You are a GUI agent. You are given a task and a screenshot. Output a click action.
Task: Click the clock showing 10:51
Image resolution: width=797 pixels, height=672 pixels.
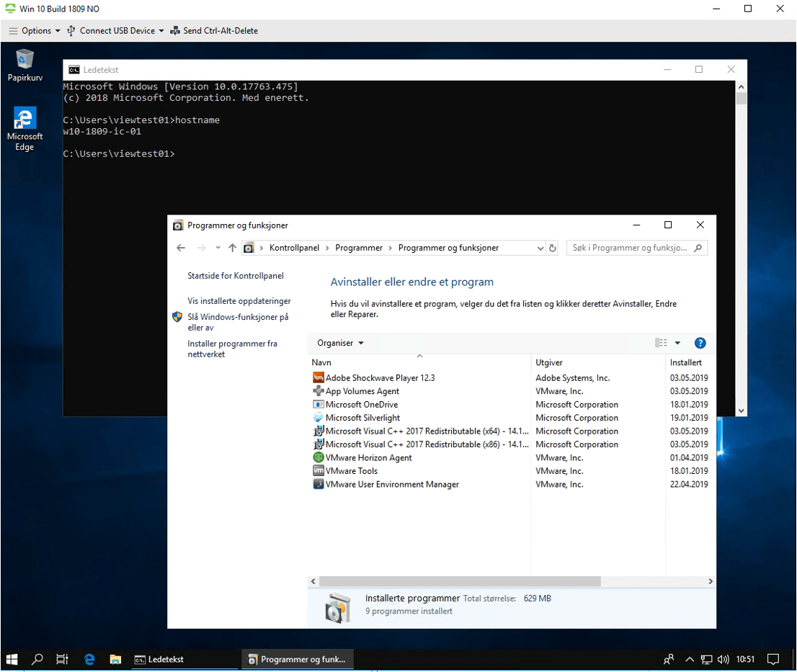click(x=745, y=659)
